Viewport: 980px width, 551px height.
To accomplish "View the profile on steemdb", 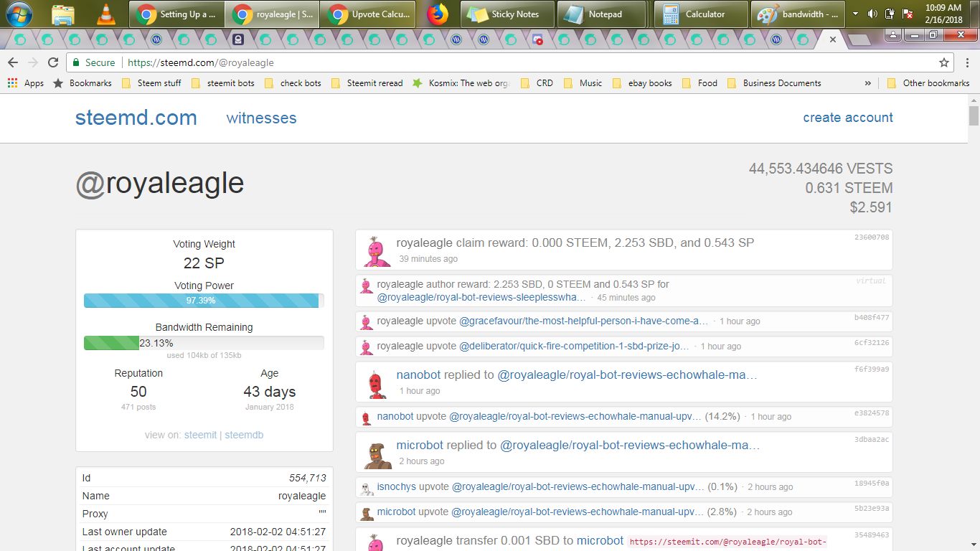I will [244, 435].
